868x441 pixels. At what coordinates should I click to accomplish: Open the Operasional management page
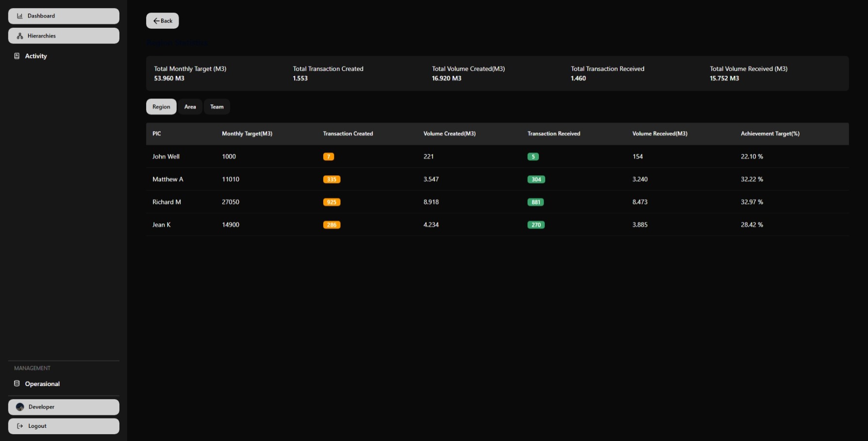(x=42, y=384)
